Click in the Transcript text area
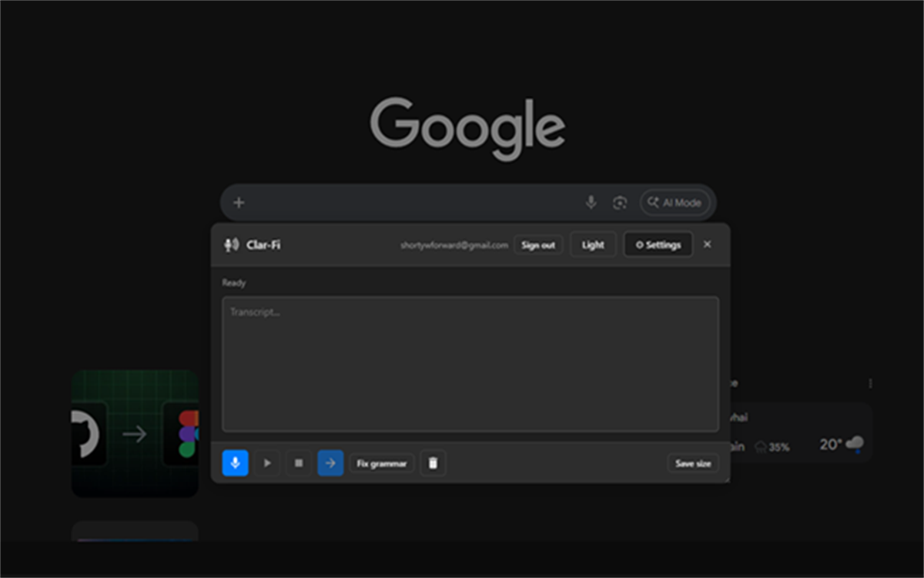The image size is (924, 578). pos(470,364)
